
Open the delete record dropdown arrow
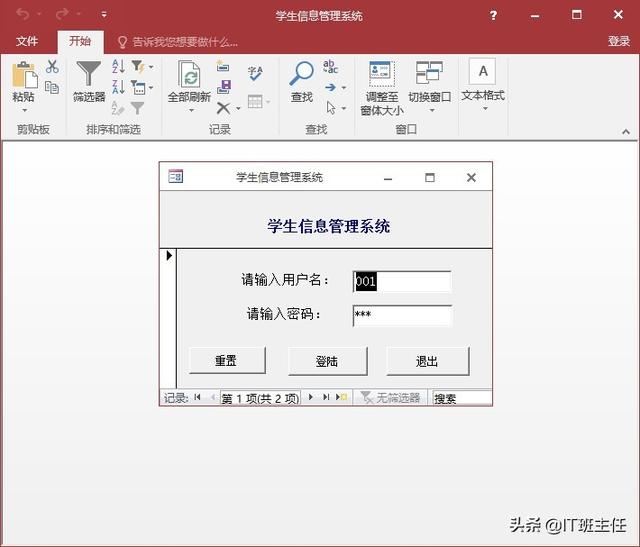coord(238,108)
